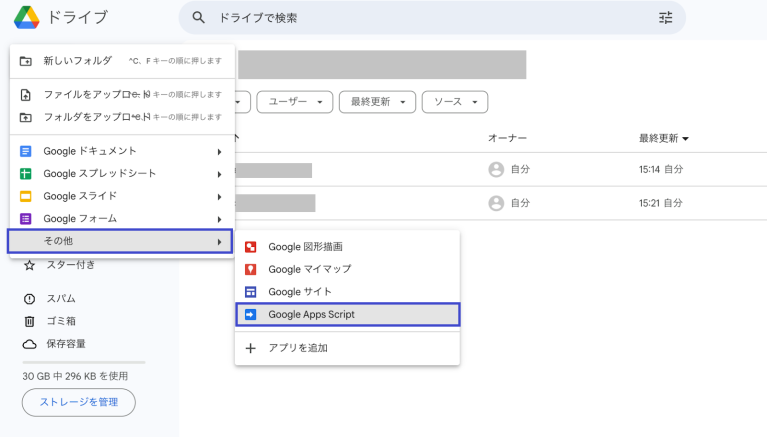Open advanced search filter options icon
The width and height of the screenshot is (767, 437).
665,18
